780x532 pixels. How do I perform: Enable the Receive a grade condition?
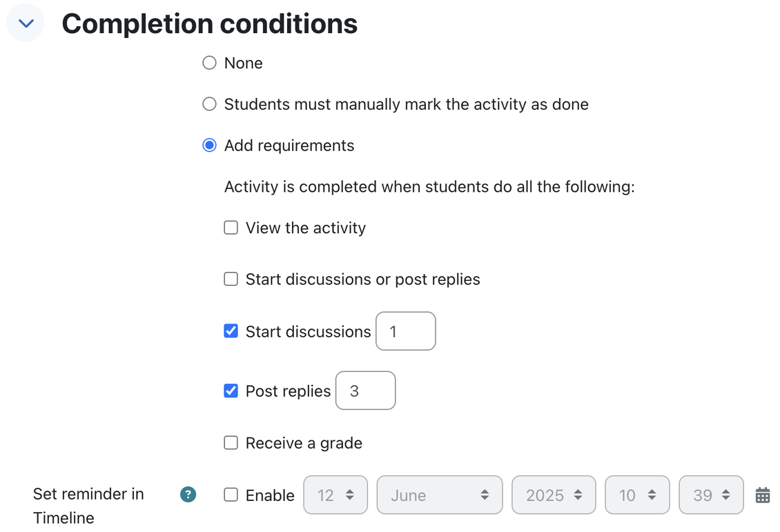coord(231,442)
